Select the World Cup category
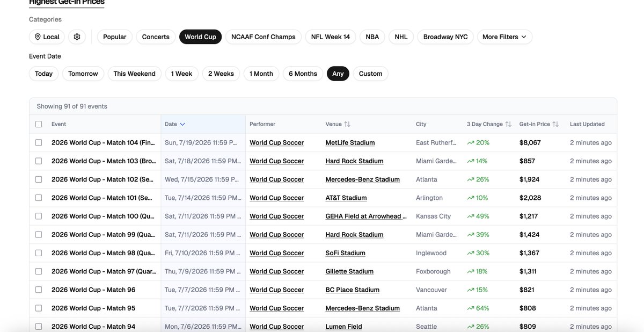644x332 pixels. 200,37
